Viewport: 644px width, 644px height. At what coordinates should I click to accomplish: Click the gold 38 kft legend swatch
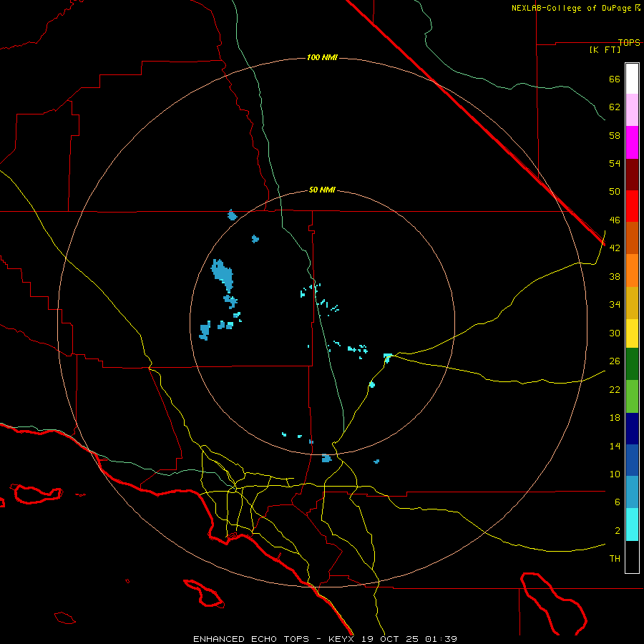tap(632, 302)
